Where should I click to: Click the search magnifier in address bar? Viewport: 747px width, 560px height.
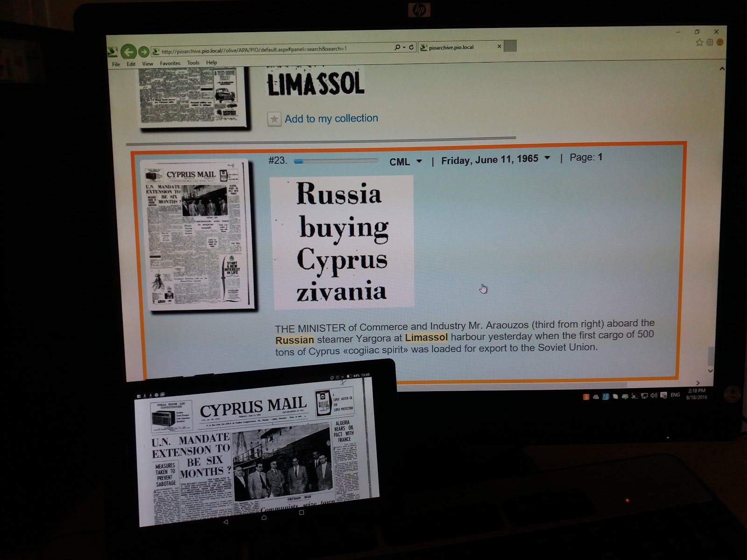coord(397,48)
